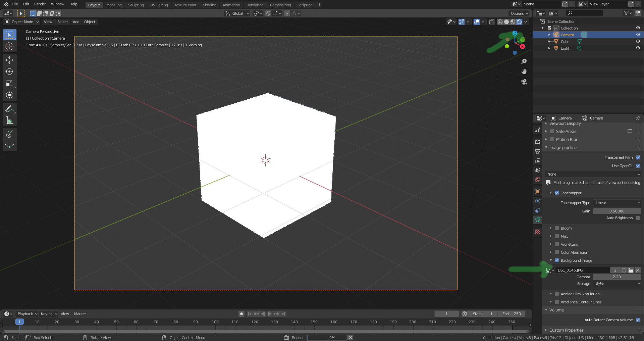The image size is (644, 341).
Task: Switch to the Shading workspace tab
Action: pos(209,5)
